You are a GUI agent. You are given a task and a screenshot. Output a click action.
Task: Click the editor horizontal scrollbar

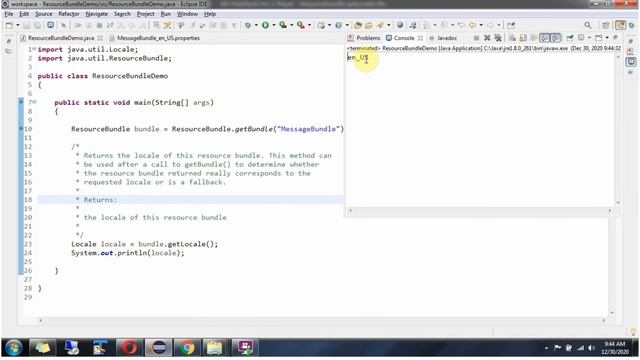click(x=322, y=320)
